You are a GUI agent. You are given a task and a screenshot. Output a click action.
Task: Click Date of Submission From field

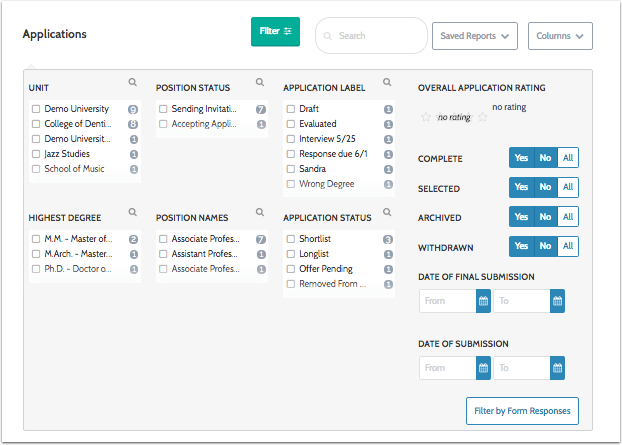[x=448, y=368]
